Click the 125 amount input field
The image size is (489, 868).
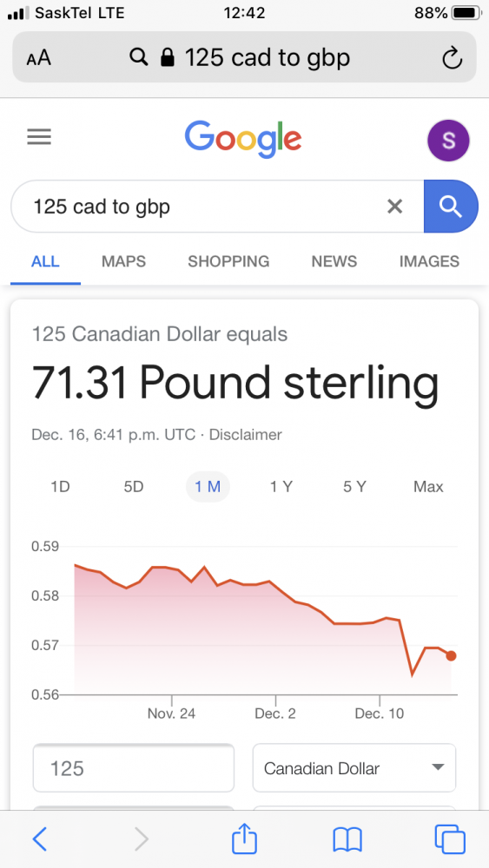click(134, 768)
